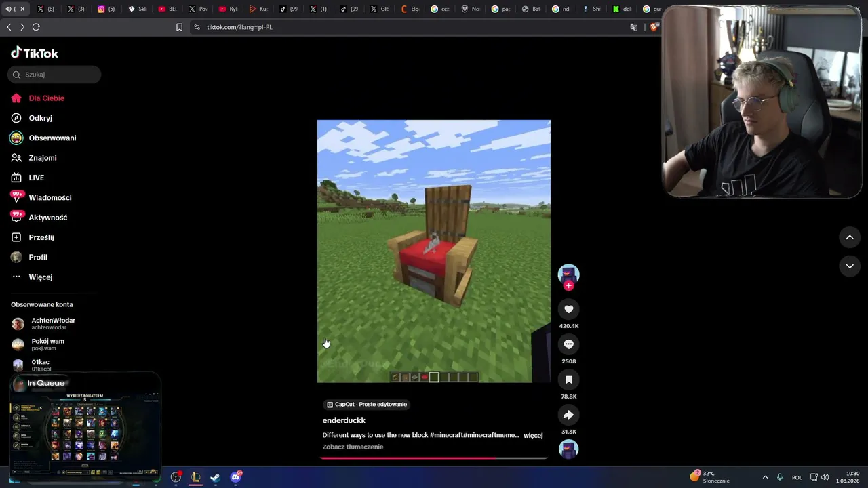
Task: Open League of Legends from taskbar
Action: pos(195,477)
